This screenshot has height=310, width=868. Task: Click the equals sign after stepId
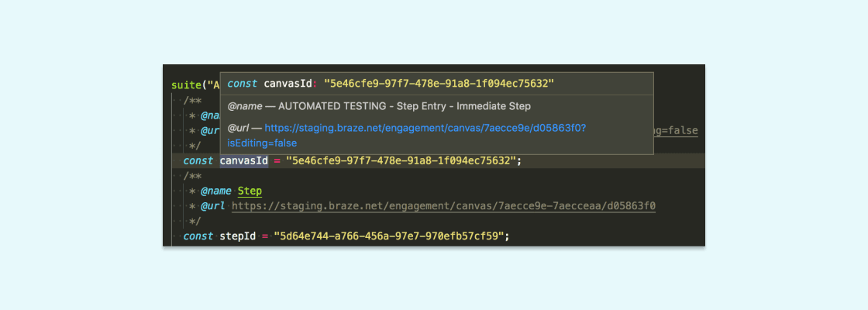[264, 236]
